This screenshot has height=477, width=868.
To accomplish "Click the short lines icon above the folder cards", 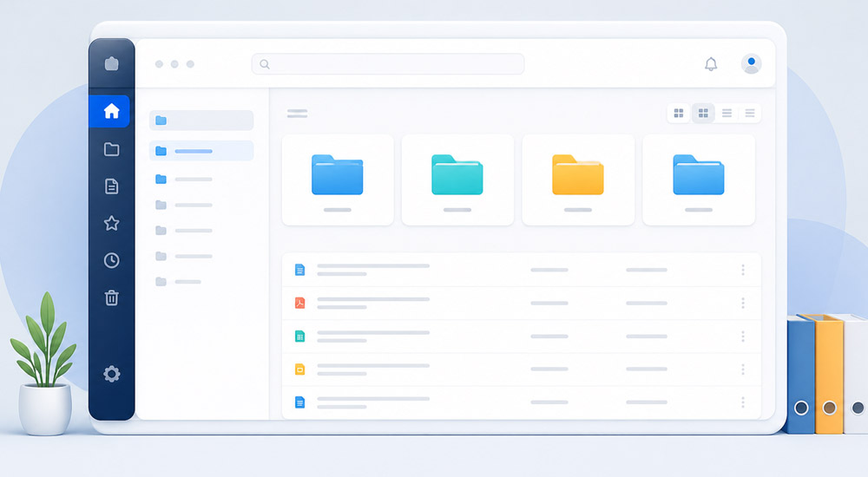I will (x=297, y=114).
